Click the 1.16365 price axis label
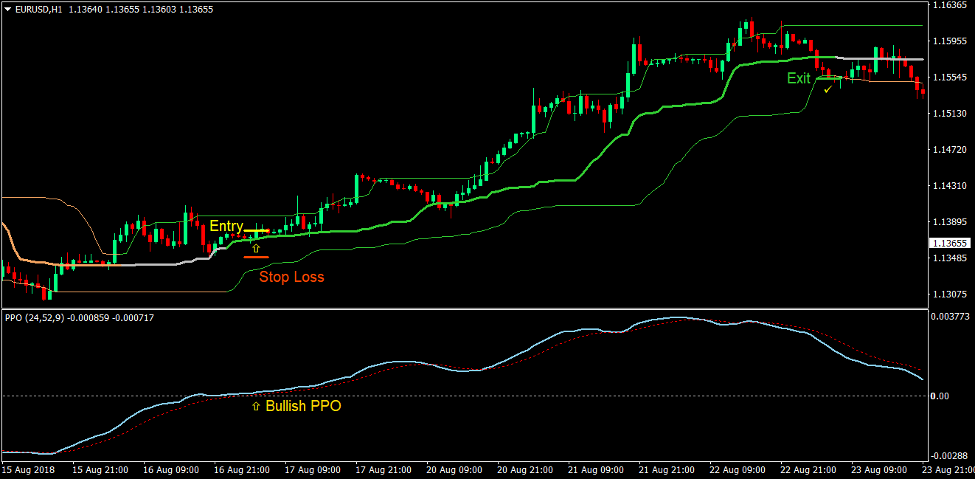The image size is (977, 479). [948, 5]
